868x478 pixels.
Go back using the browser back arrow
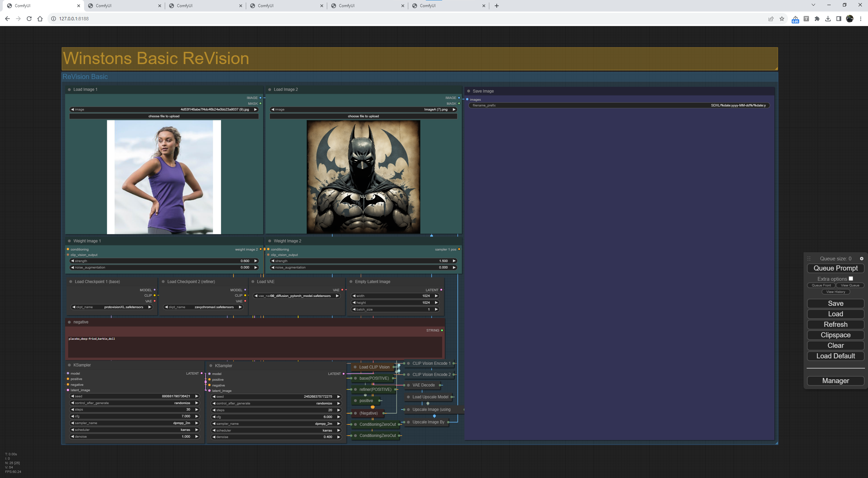pos(7,19)
